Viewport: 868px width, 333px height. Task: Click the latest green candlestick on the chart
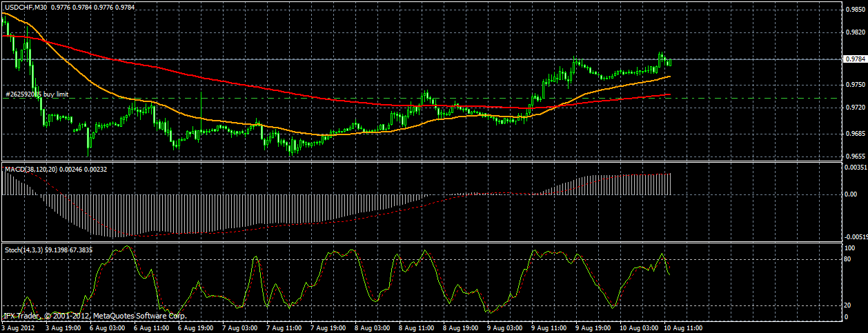669,63
